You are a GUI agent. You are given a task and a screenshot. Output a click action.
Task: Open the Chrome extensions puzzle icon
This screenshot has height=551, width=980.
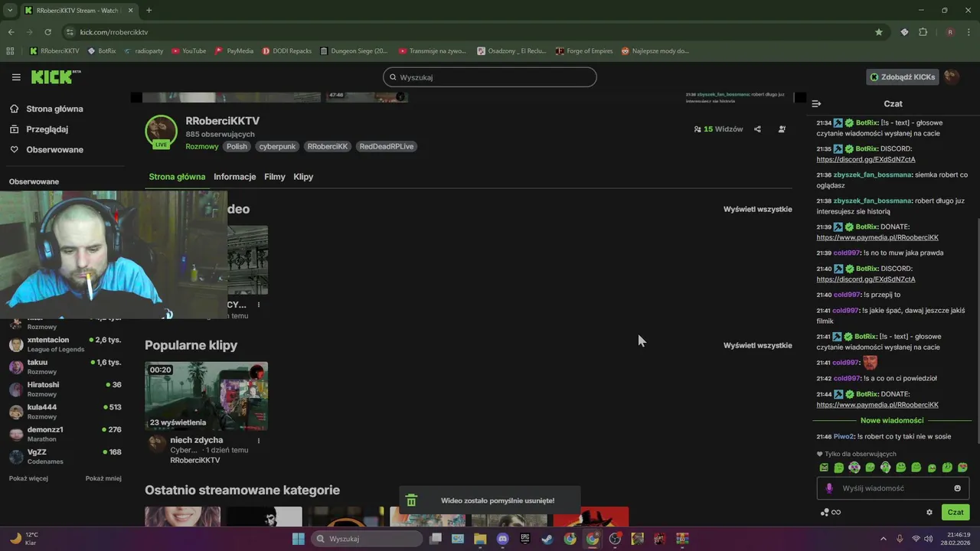923,32
